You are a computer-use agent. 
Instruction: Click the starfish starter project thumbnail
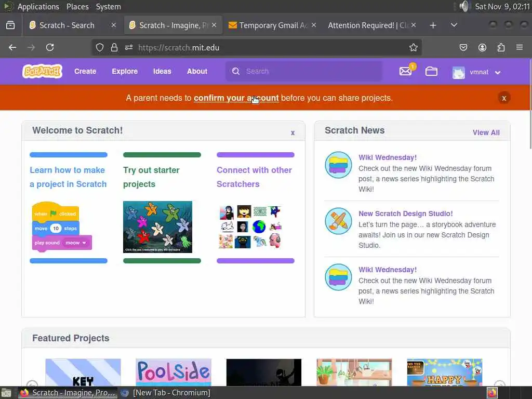click(x=157, y=227)
